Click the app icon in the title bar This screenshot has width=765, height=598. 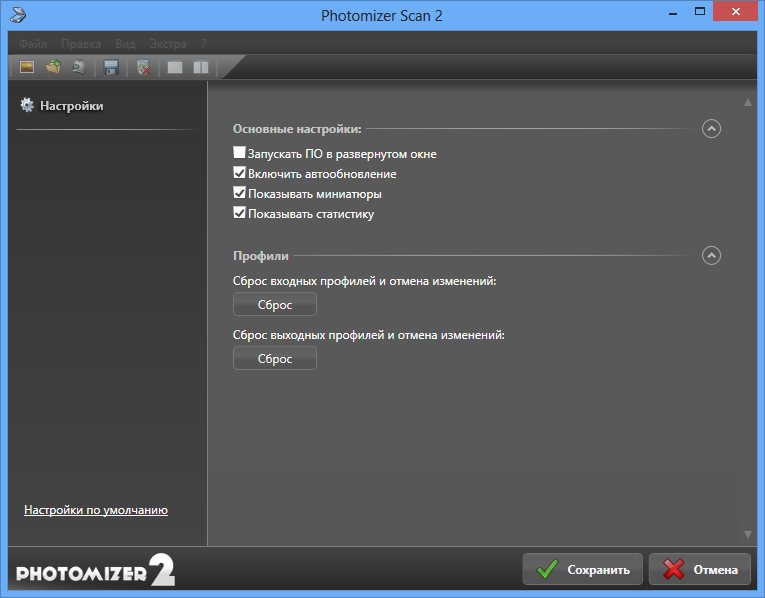[x=18, y=15]
